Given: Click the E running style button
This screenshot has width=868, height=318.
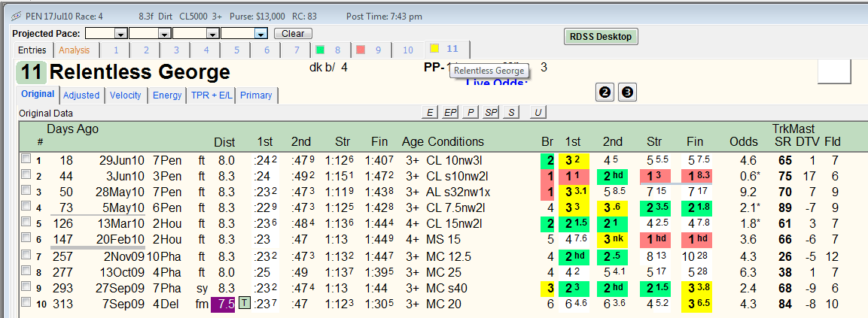Looking at the screenshot, I should pyautogui.click(x=430, y=112).
